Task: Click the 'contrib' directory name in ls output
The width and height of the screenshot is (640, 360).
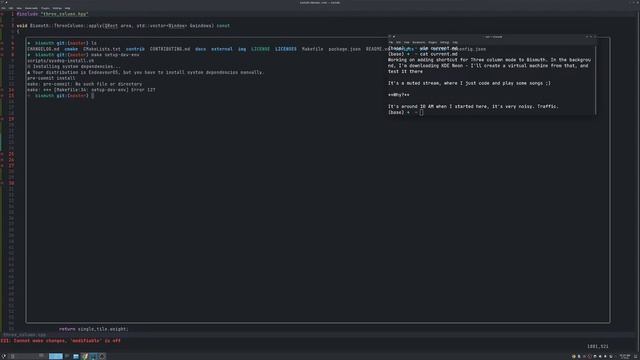Action: coord(135,49)
